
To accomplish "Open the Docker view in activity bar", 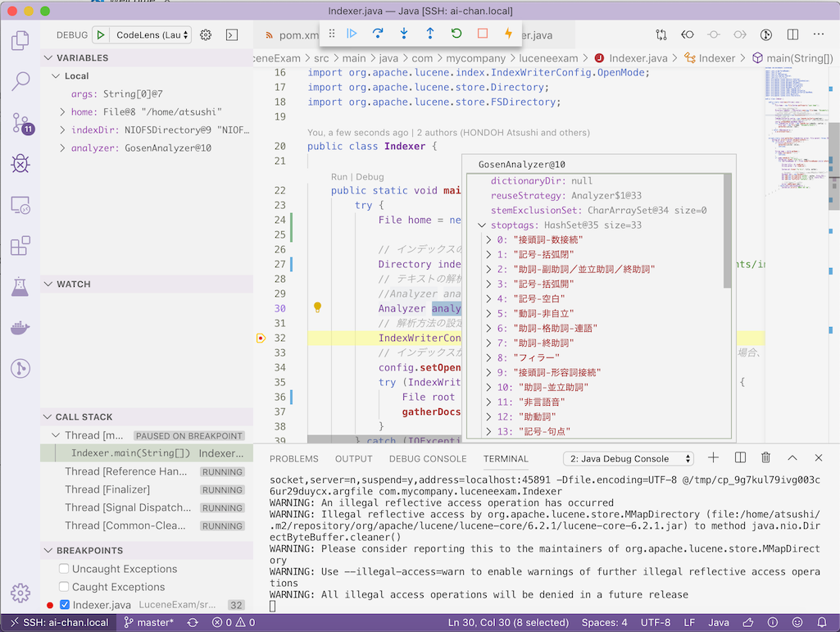I will coord(20,328).
